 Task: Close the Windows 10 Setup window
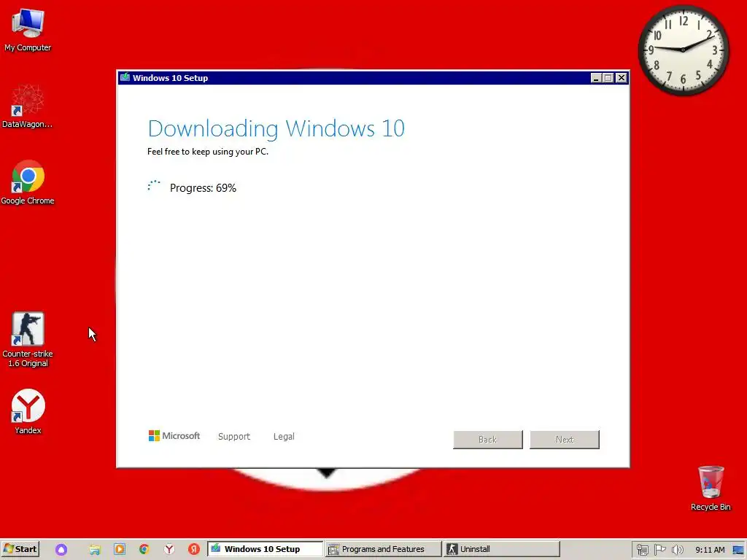click(622, 77)
